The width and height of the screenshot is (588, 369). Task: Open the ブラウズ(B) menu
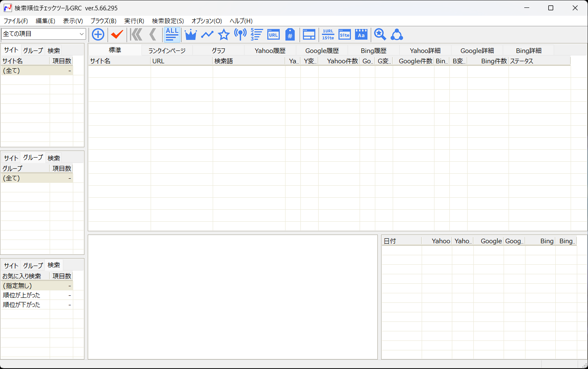click(103, 21)
